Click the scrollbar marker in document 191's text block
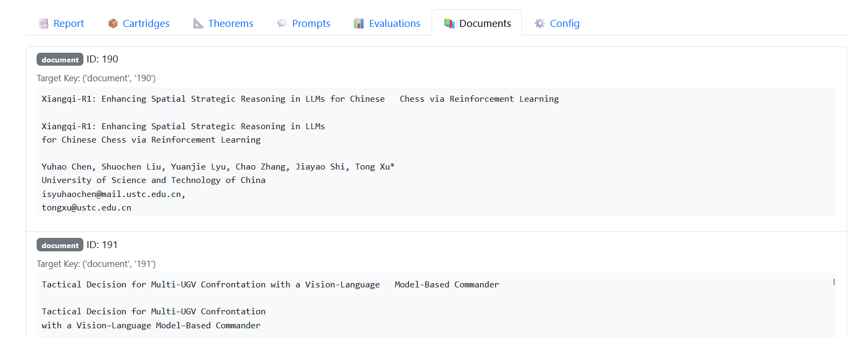This screenshot has height=338, width=868. coord(834,282)
